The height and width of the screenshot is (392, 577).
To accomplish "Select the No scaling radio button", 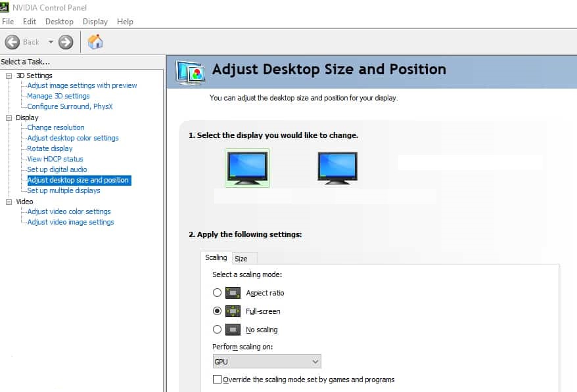I will (x=217, y=329).
